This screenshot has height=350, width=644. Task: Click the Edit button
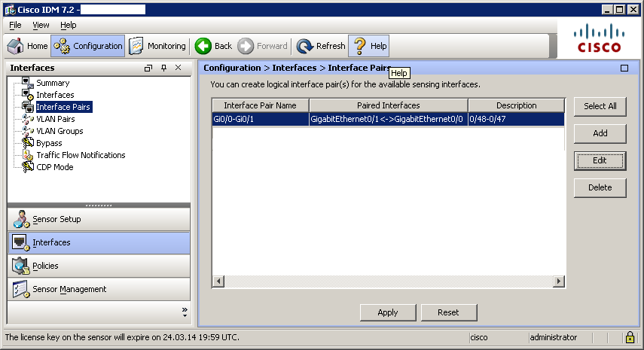(x=600, y=160)
